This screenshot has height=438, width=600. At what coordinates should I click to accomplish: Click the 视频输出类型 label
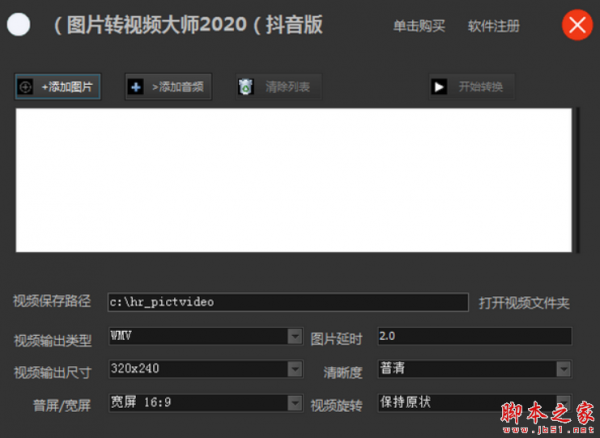(53, 340)
